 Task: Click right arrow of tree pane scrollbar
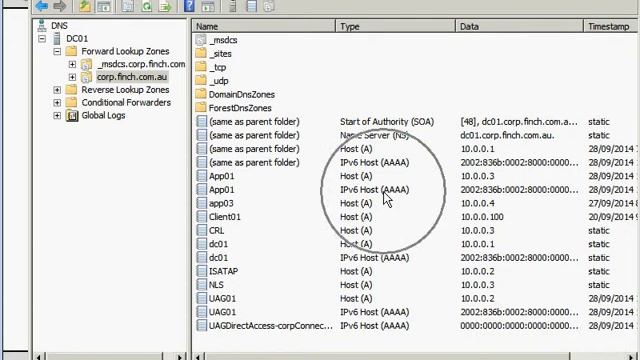pyautogui.click(x=180, y=357)
